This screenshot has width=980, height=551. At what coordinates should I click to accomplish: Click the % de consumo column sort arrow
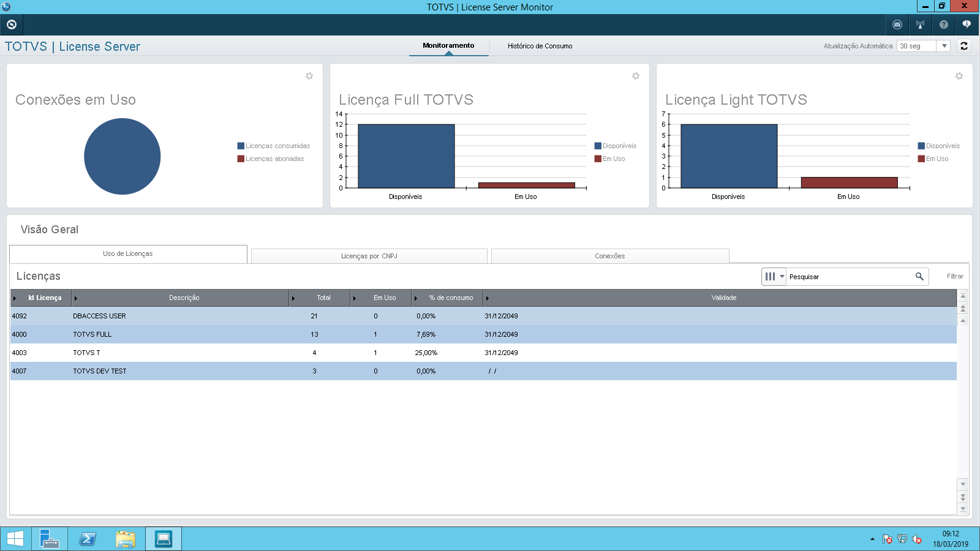[x=415, y=298]
